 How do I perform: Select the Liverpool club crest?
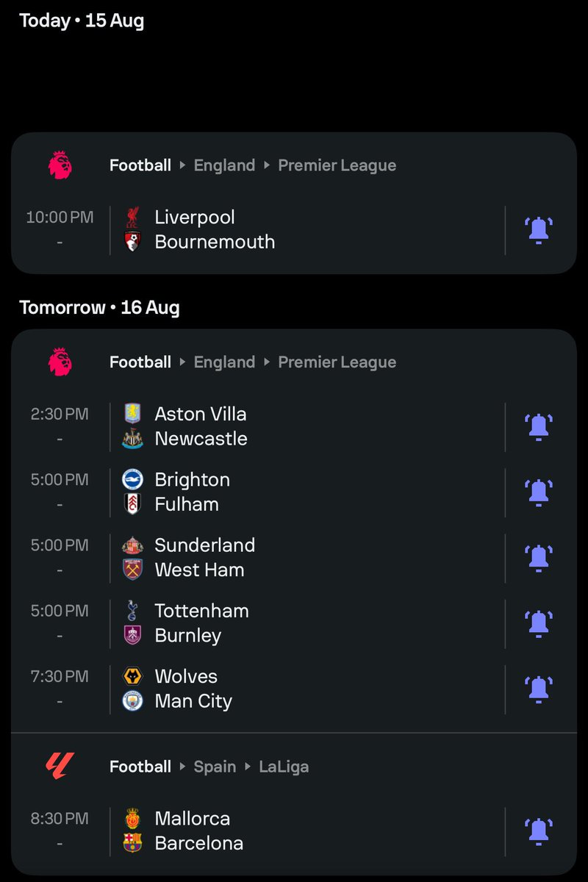pos(132,218)
